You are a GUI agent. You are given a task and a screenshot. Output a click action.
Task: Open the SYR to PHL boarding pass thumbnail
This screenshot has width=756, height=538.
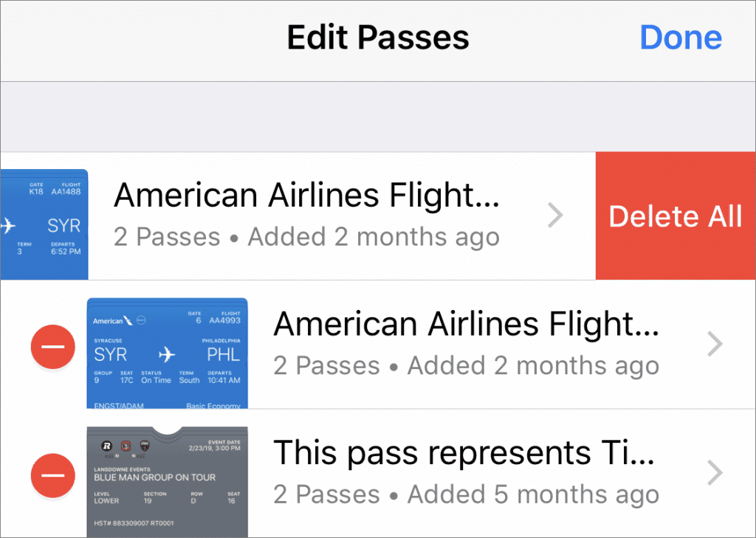tap(167, 353)
